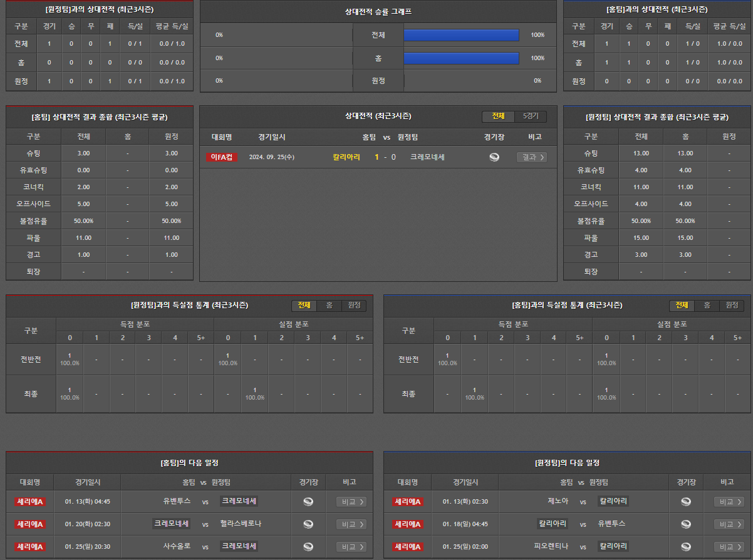Expand 비교 for 피오렌티나 vs 칼리아리
The image size is (753, 560).
729,547
